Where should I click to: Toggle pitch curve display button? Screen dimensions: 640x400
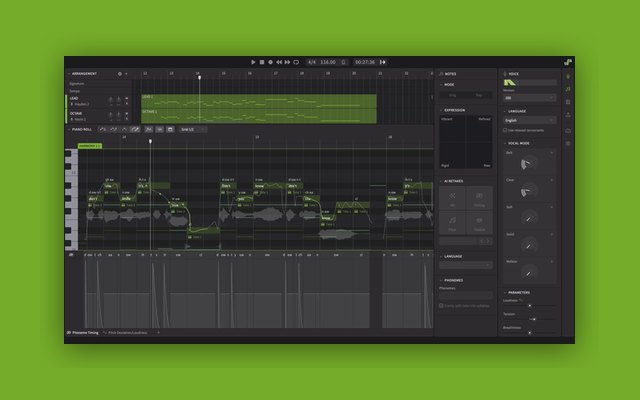(x=149, y=129)
